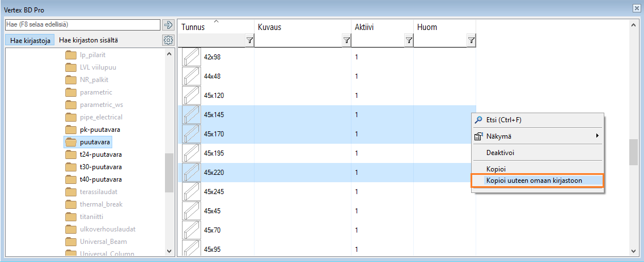The height and width of the screenshot is (262, 644).
Task: Click into the Hae search input field
Action: [x=82, y=25]
